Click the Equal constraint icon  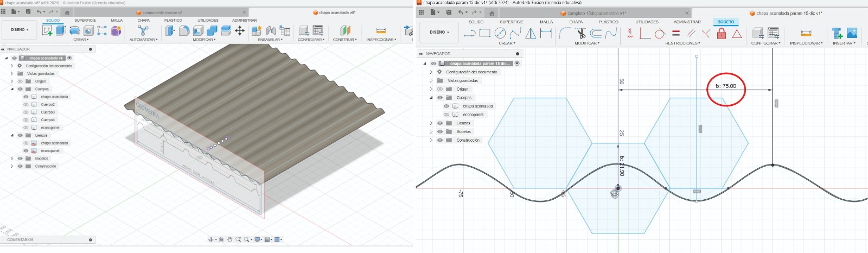676,34
